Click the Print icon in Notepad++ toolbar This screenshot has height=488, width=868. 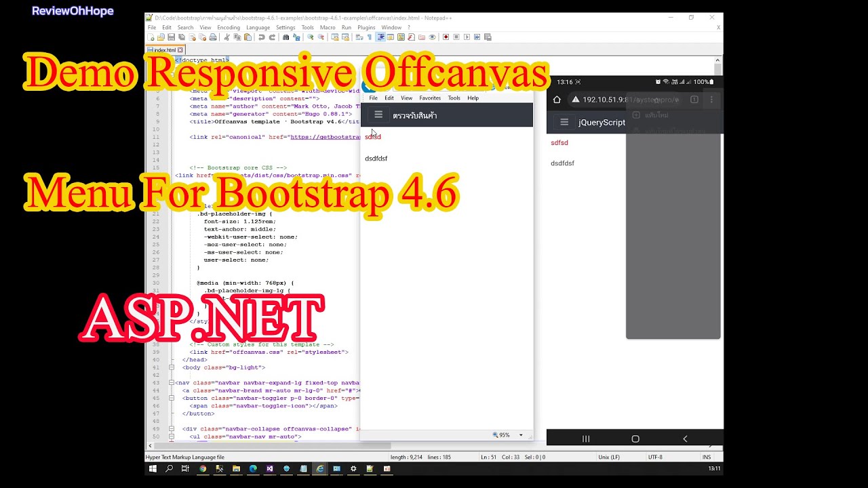213,37
